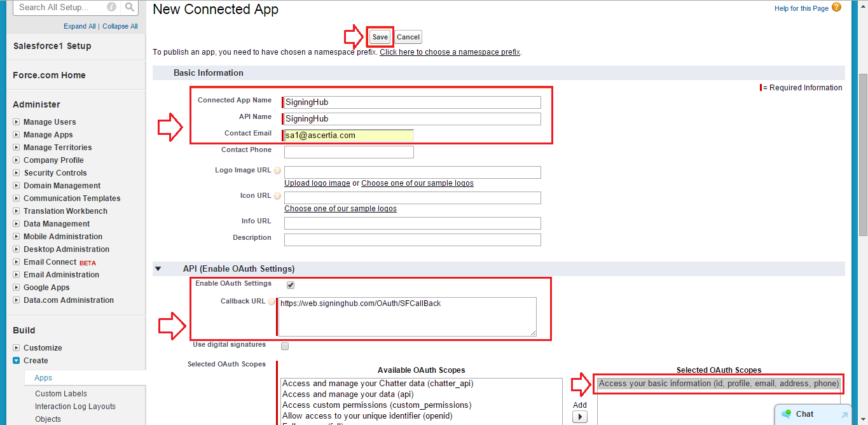Image resolution: width=868 pixels, height=425 pixels.
Task: Open Salesforce1 Setup section
Action: (52, 46)
